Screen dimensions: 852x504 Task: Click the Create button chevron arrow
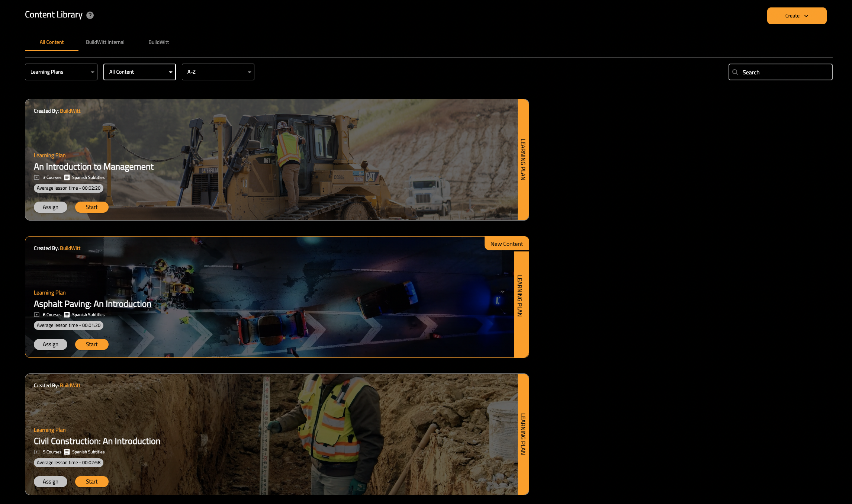pyautogui.click(x=806, y=16)
